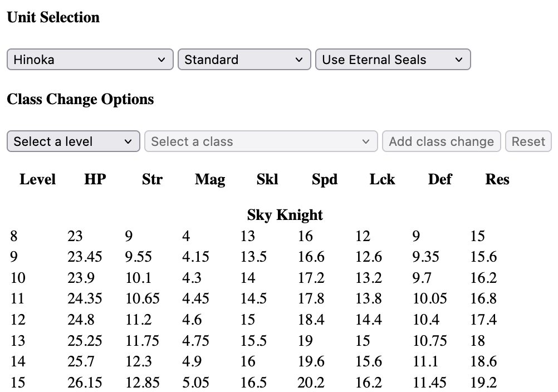Click the Unit Selection heading
Viewport: 558px width, 392px height.
coord(53,17)
